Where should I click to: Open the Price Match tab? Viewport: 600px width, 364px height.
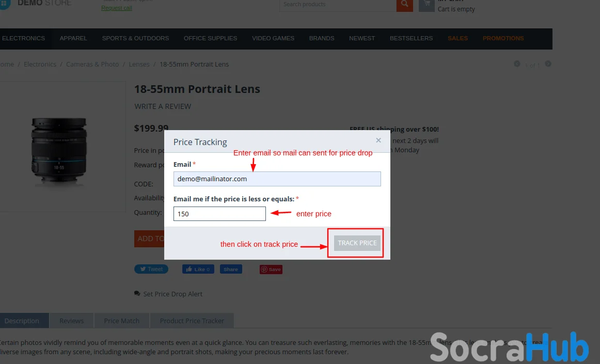point(122,321)
